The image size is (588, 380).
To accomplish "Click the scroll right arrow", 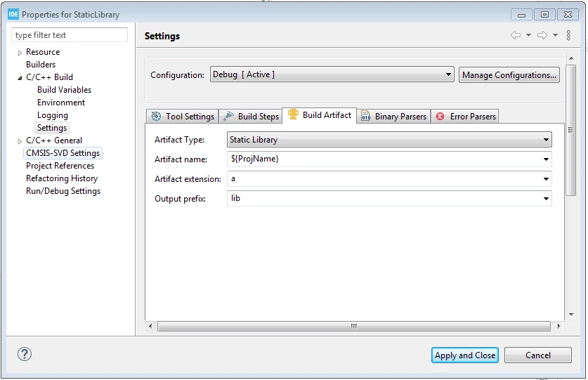I will coord(558,326).
